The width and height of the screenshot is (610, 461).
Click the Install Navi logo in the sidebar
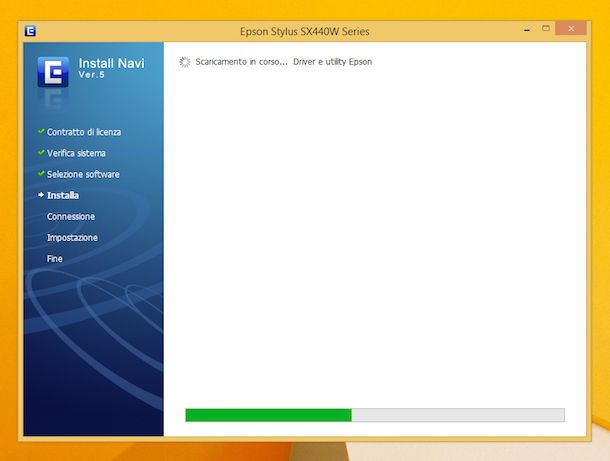coord(53,72)
